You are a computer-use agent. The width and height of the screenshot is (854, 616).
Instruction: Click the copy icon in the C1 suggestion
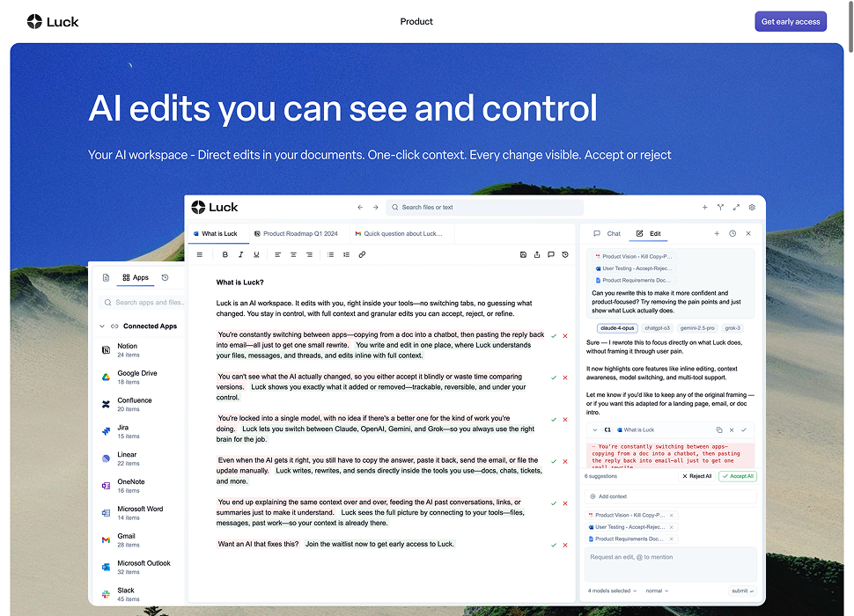point(719,429)
